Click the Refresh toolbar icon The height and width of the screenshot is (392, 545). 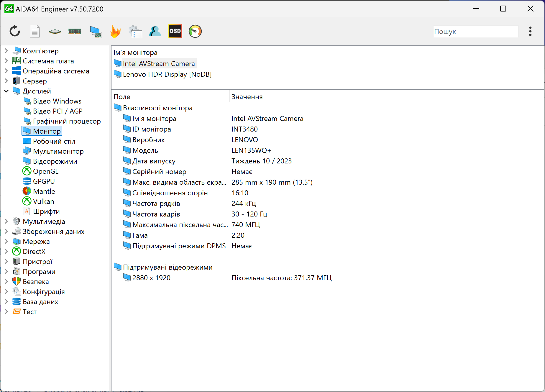point(15,31)
